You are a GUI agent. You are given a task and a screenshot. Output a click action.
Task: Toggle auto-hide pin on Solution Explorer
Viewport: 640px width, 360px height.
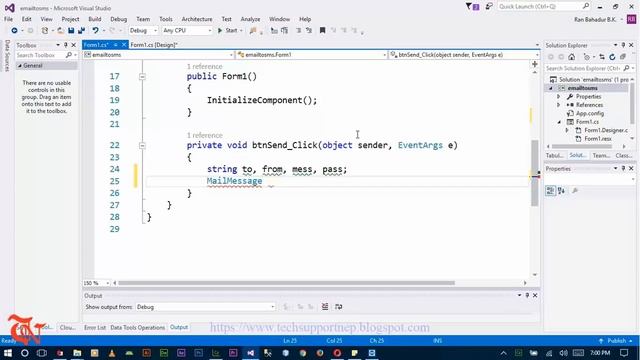click(x=623, y=45)
